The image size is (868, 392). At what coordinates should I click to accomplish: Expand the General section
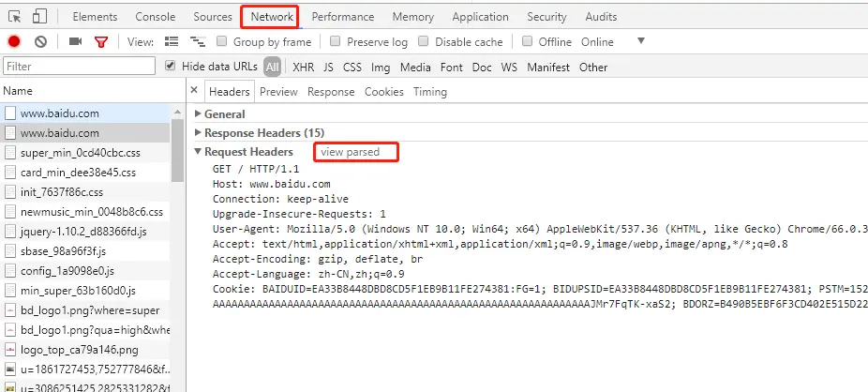(198, 114)
